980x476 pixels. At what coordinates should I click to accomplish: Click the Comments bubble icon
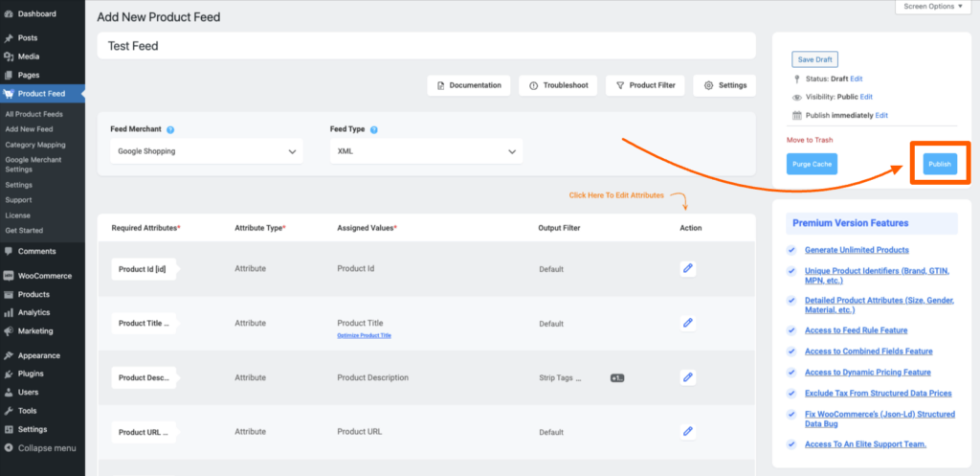(x=9, y=252)
